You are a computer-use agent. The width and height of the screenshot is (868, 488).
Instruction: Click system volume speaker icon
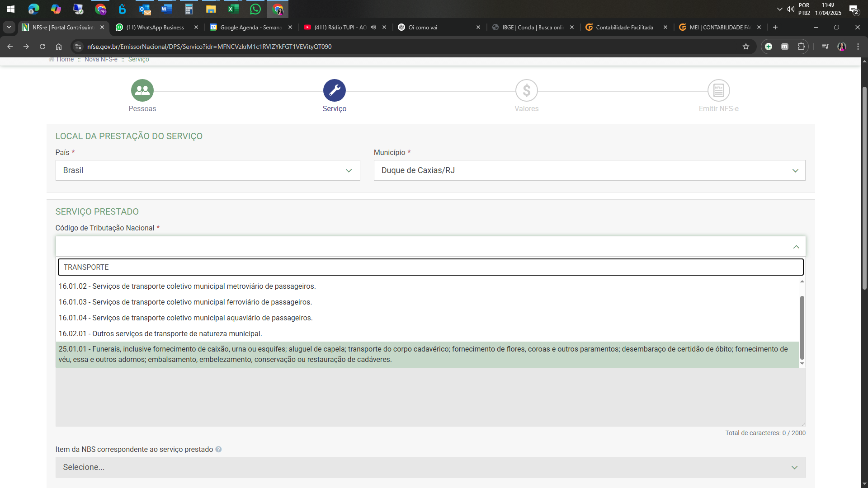pyautogui.click(x=790, y=9)
